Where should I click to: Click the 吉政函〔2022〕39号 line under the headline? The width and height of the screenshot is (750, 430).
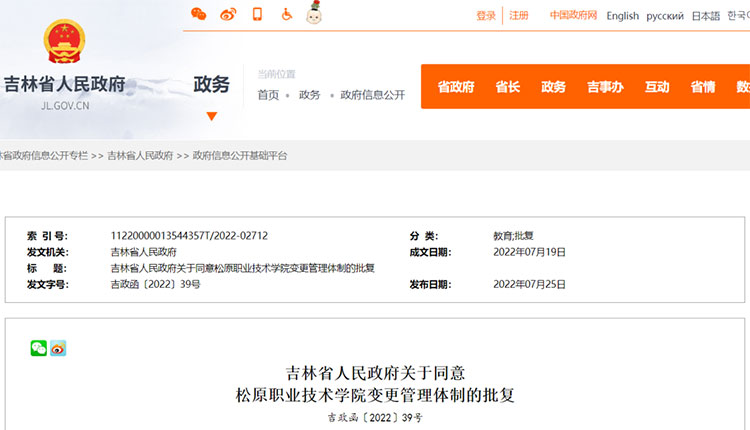click(375, 418)
